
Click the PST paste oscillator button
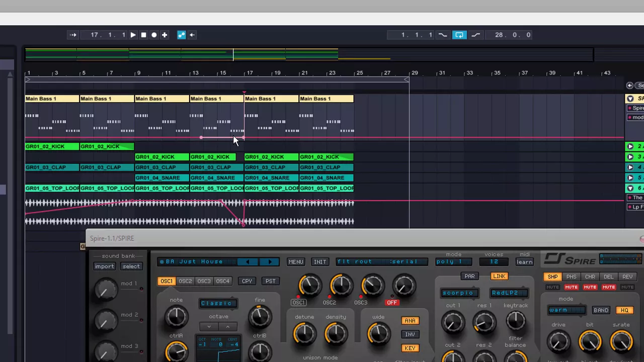pos(270,281)
